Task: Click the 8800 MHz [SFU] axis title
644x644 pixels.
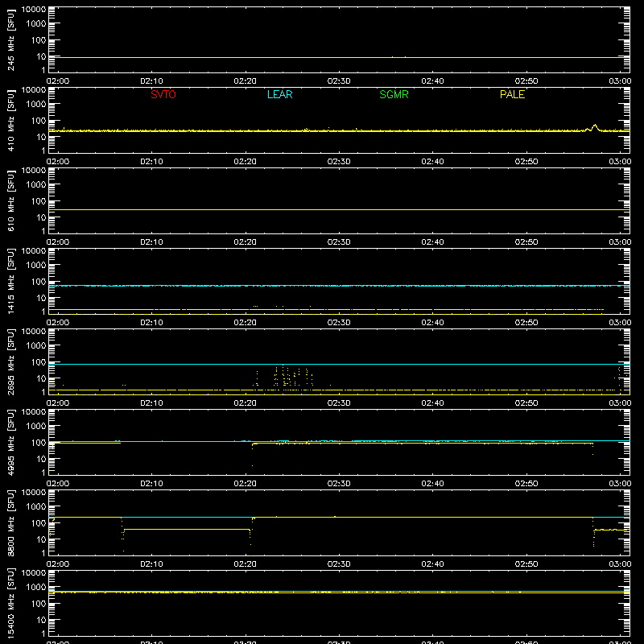Action: coord(10,522)
